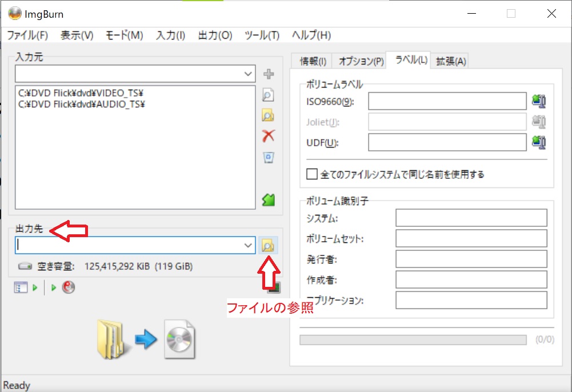Switch to the オプション(P) tab
This screenshot has height=392, width=572.
[x=361, y=61]
